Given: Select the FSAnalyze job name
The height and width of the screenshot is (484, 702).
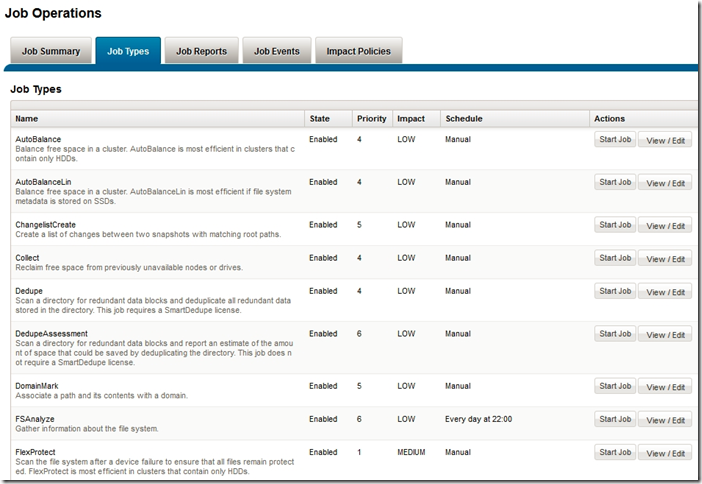Looking at the screenshot, I should point(35,419).
